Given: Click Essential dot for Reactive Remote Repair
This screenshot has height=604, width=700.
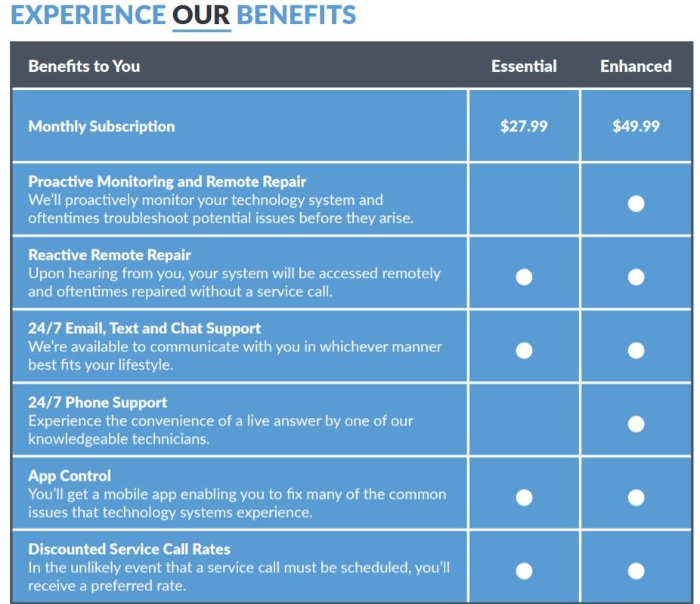Looking at the screenshot, I should [524, 277].
